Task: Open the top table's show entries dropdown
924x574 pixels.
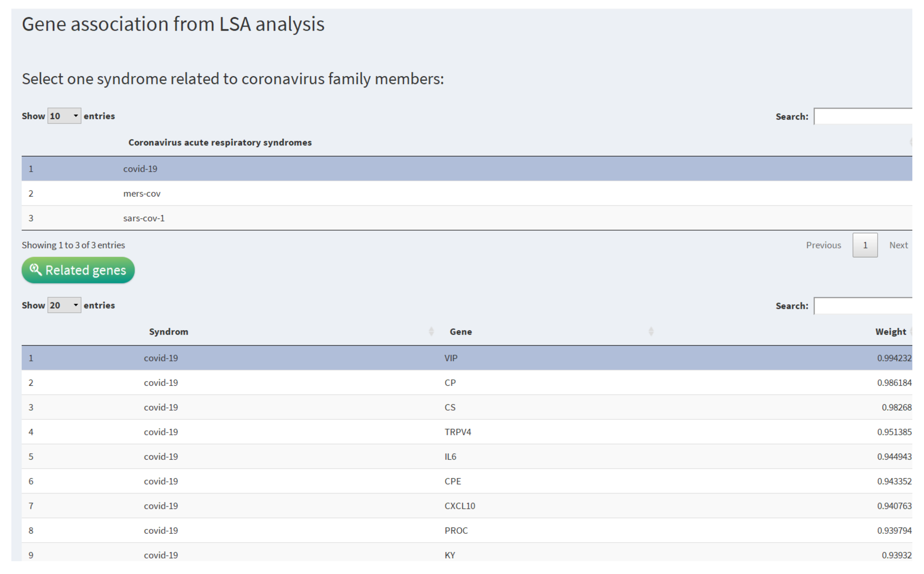Action: click(64, 116)
